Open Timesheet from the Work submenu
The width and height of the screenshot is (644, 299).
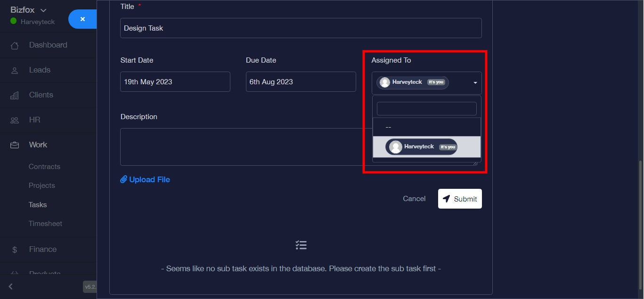tap(45, 224)
